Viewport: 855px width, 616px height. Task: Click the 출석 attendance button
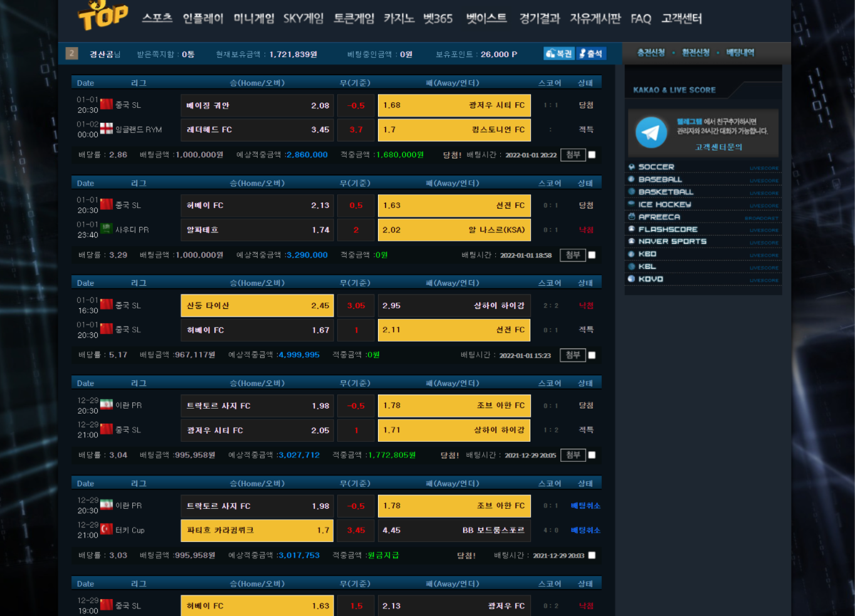coord(590,54)
